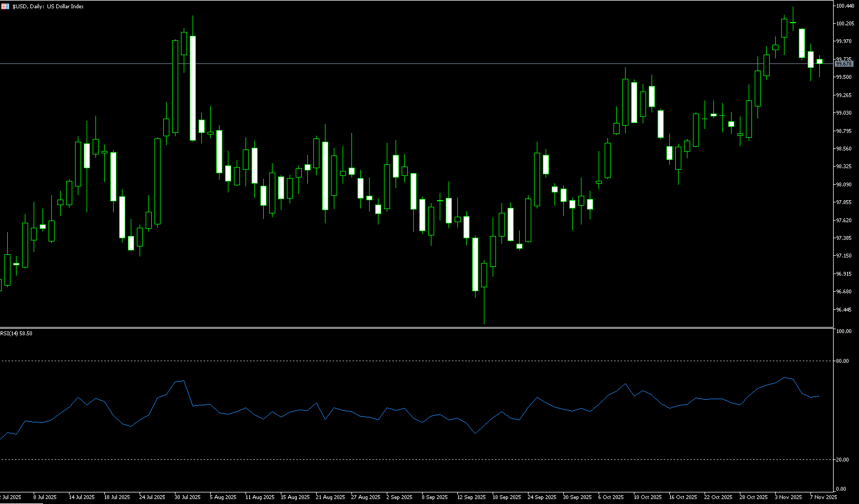Click the horizontal bid price line
859x504 pixels.
click(x=386, y=64)
